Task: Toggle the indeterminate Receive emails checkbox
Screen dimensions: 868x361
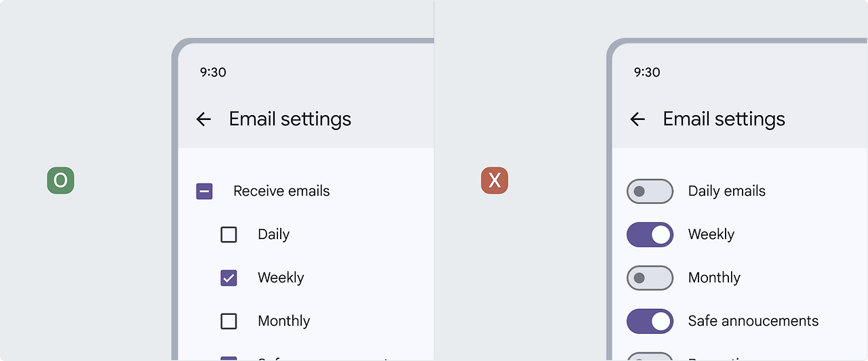Action: tap(204, 191)
